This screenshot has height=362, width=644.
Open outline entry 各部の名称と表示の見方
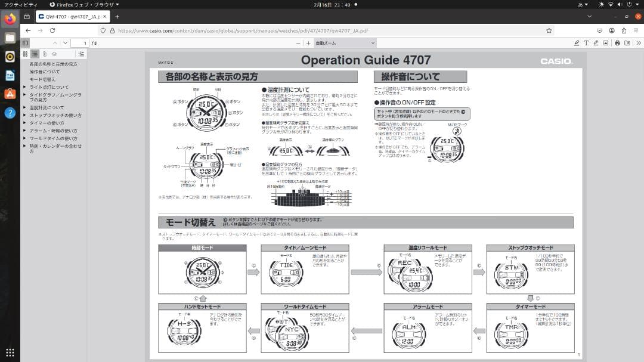coord(54,64)
